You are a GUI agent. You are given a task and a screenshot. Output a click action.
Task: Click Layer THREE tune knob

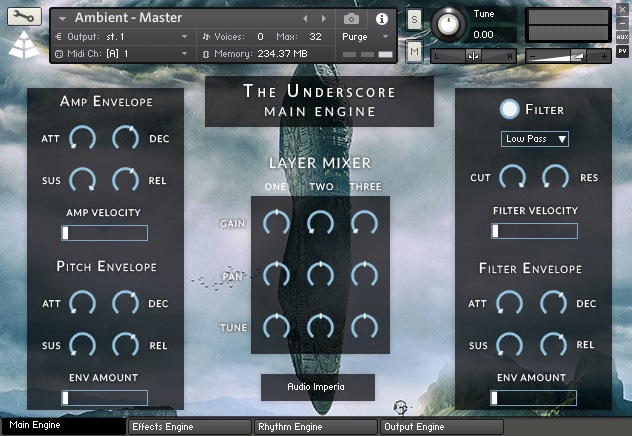[364, 327]
